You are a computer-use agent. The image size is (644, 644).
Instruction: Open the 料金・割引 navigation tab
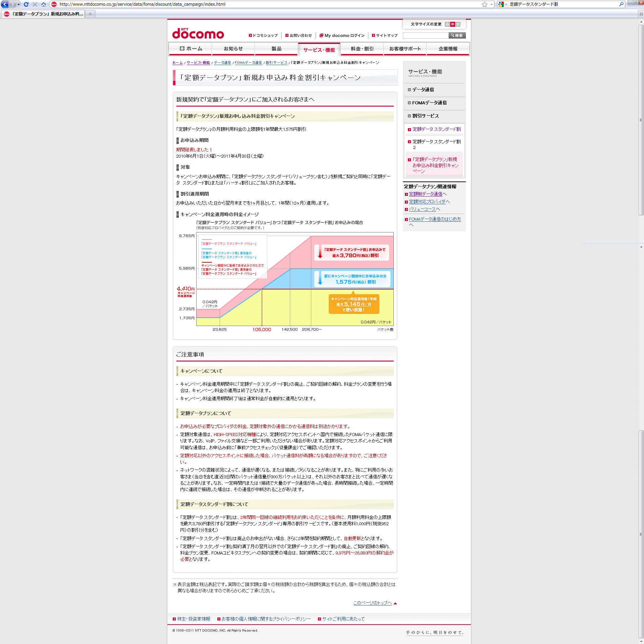click(x=362, y=49)
